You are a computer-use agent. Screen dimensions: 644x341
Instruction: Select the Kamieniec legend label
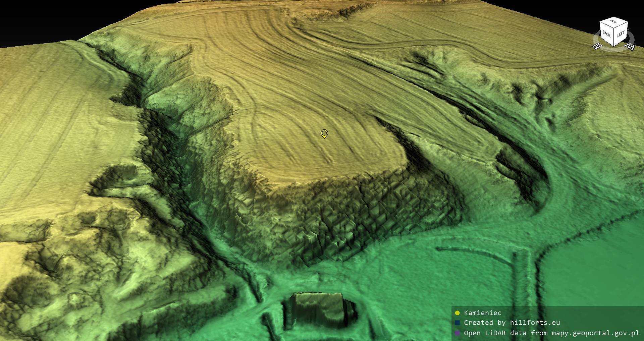[482, 313]
